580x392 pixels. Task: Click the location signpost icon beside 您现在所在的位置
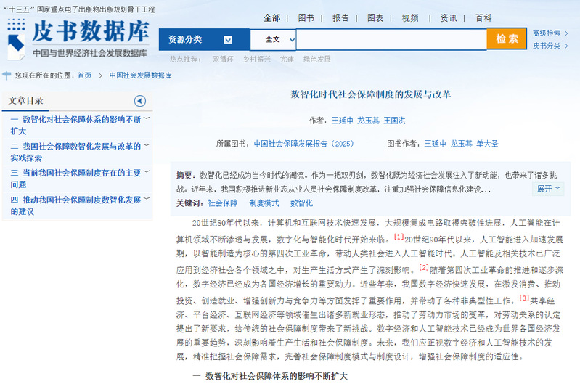[7, 75]
